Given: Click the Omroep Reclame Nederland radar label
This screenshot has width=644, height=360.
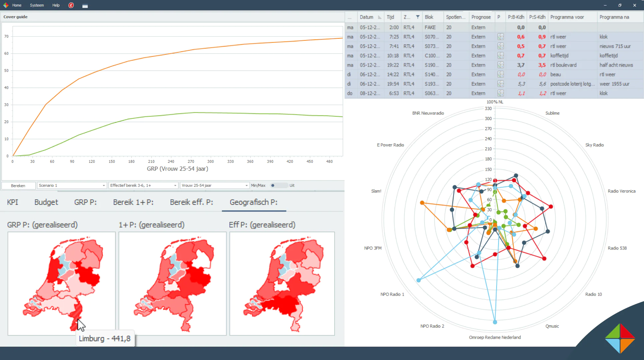Looking at the screenshot, I should pos(495,337).
